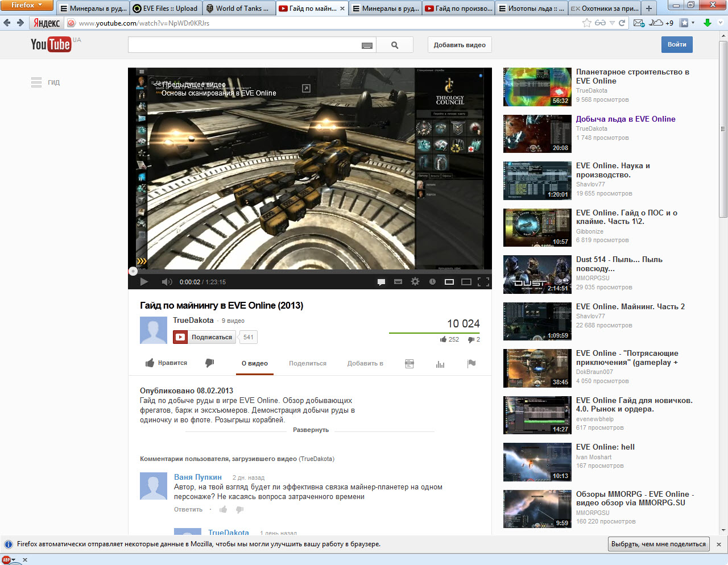Open the Добавить в tab
The width and height of the screenshot is (728, 565).
tap(365, 363)
